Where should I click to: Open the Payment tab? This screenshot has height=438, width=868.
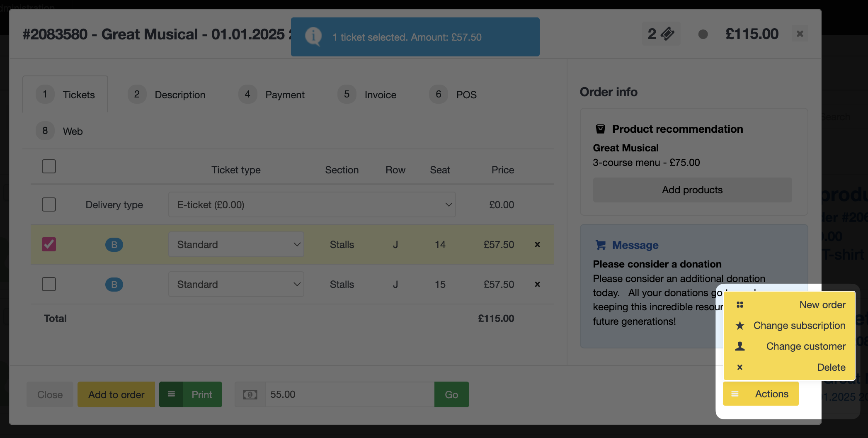(272, 95)
